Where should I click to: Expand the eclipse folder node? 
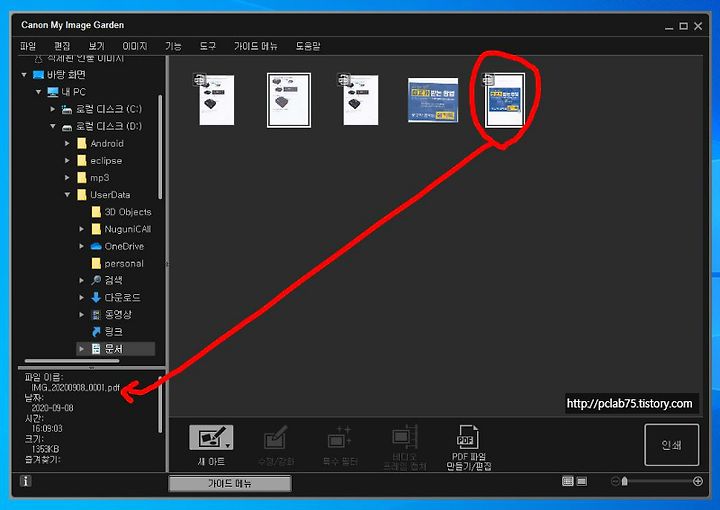tap(68, 161)
